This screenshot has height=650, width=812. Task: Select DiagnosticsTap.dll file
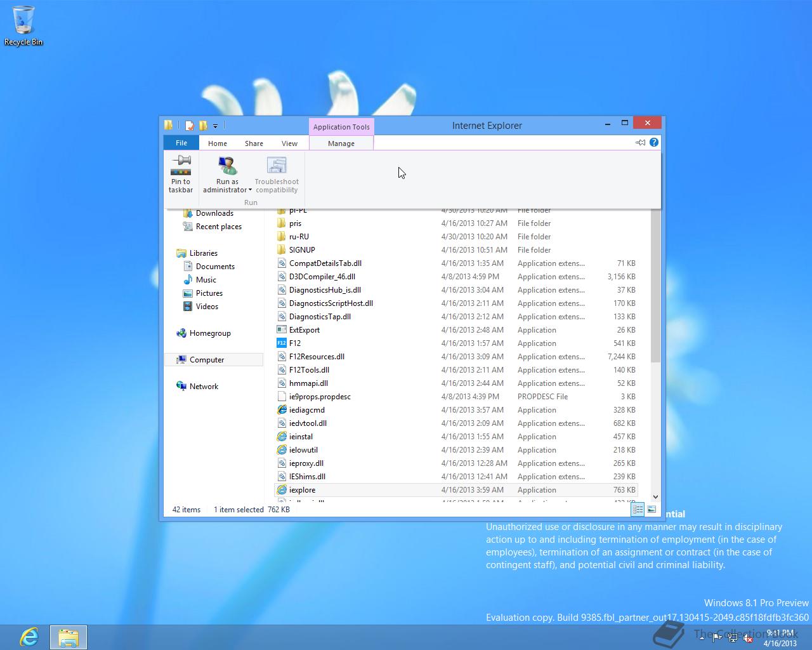click(x=455, y=317)
